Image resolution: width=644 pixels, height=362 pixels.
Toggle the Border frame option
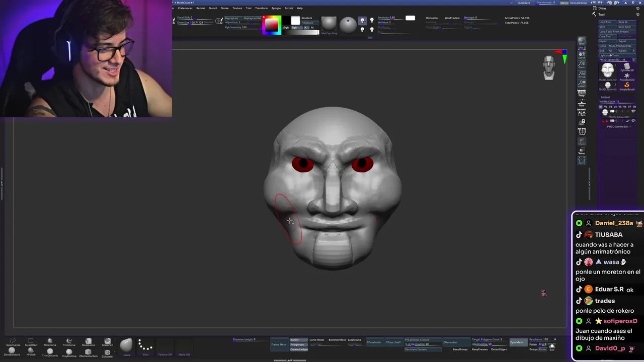pyautogui.click(x=299, y=340)
